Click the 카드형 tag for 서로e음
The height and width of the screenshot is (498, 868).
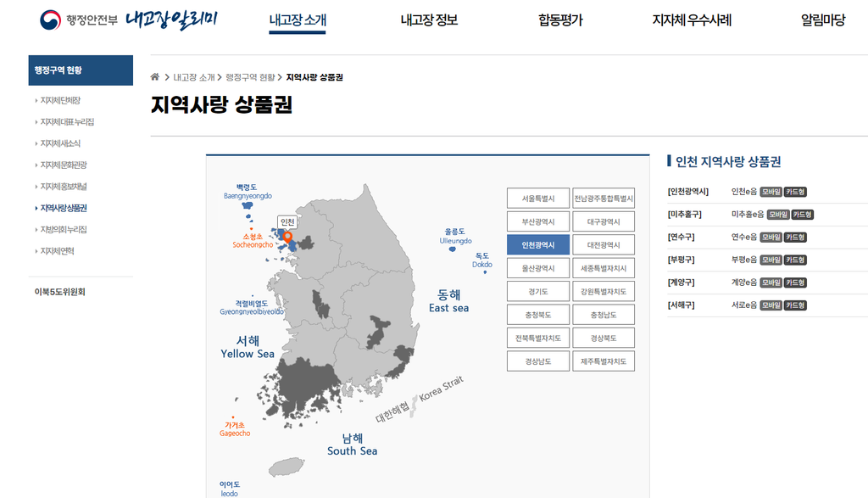point(795,305)
